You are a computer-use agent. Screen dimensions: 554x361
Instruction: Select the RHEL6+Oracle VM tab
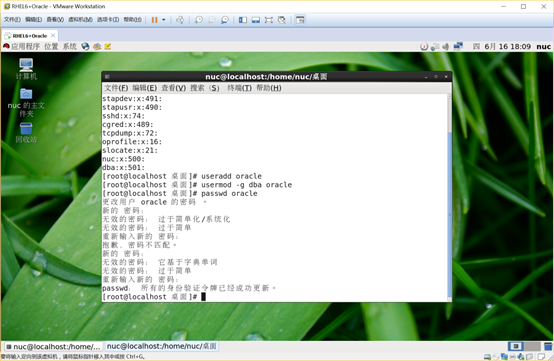point(30,36)
